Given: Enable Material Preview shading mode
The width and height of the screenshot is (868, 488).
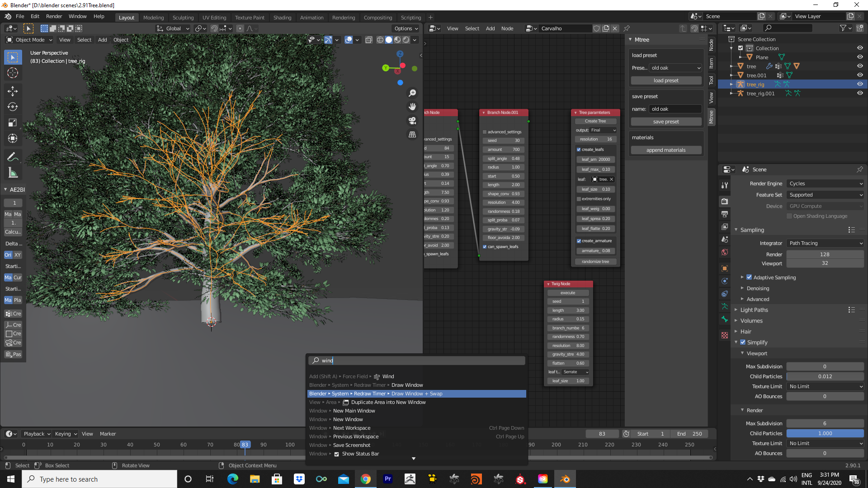Looking at the screenshot, I should pos(397,40).
